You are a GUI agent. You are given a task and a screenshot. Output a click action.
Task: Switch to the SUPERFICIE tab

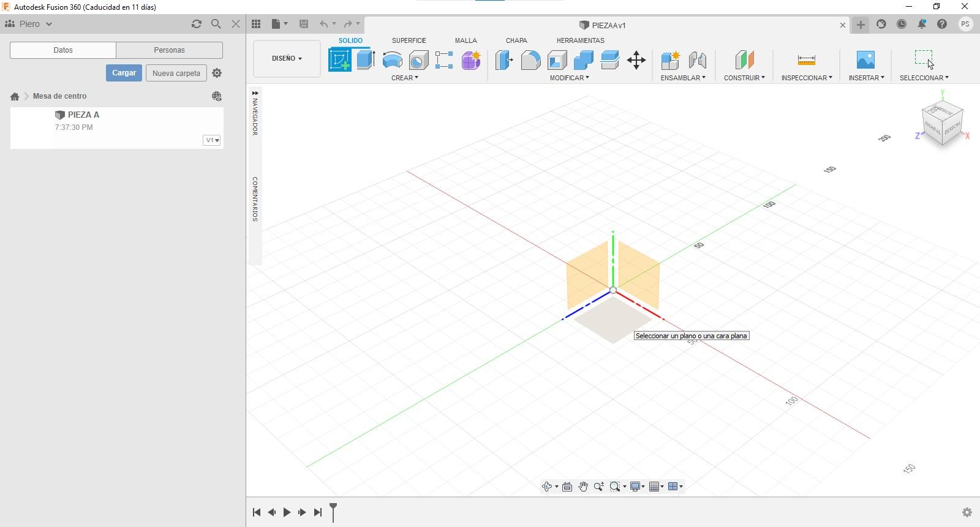coord(409,40)
